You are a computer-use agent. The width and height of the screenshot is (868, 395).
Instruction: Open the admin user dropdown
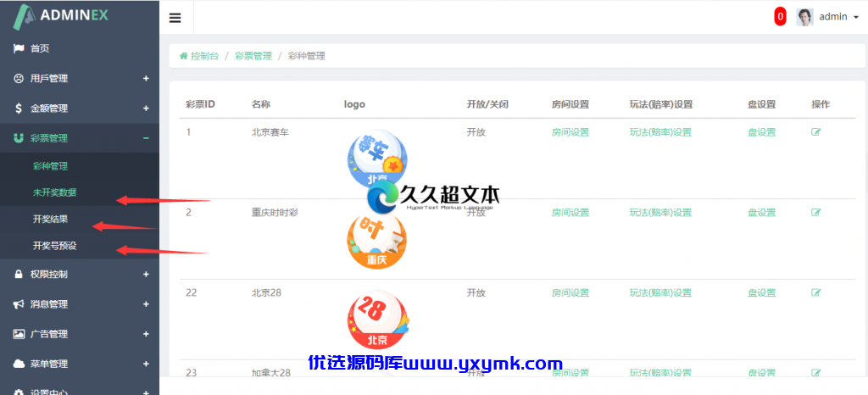point(838,17)
